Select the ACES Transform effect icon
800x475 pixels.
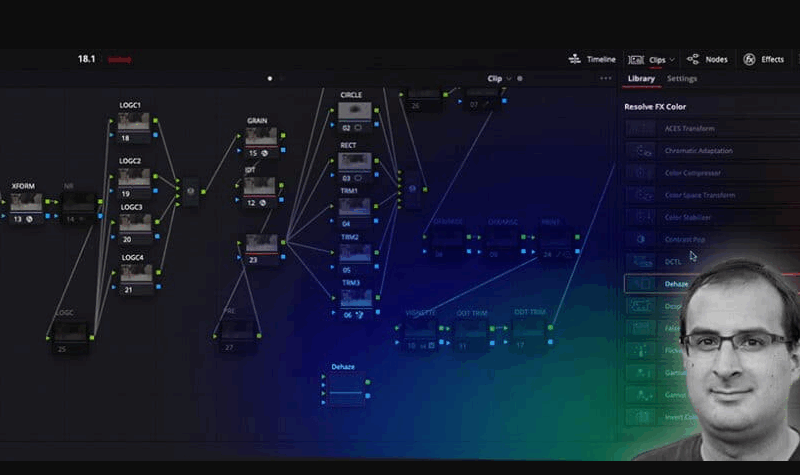640,129
